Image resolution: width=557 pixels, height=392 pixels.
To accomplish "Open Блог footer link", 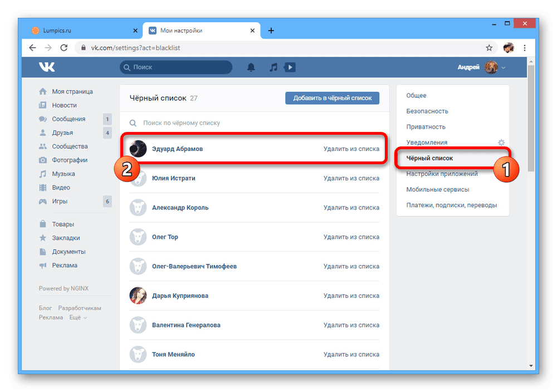I will pyautogui.click(x=45, y=308).
